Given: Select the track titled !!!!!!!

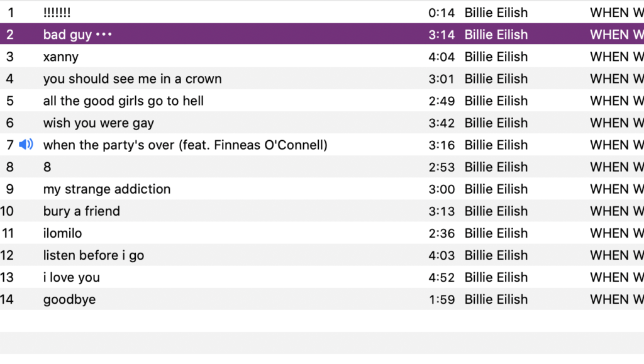Looking at the screenshot, I should pos(57,13).
